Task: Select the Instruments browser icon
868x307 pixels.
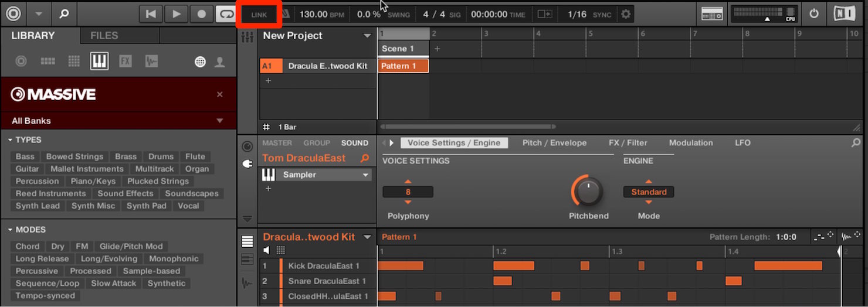Action: click(99, 61)
